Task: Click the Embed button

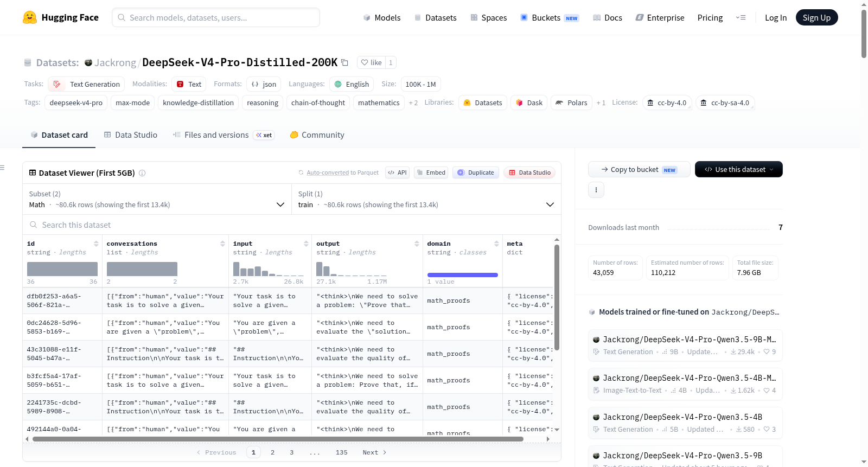Action: click(x=431, y=172)
